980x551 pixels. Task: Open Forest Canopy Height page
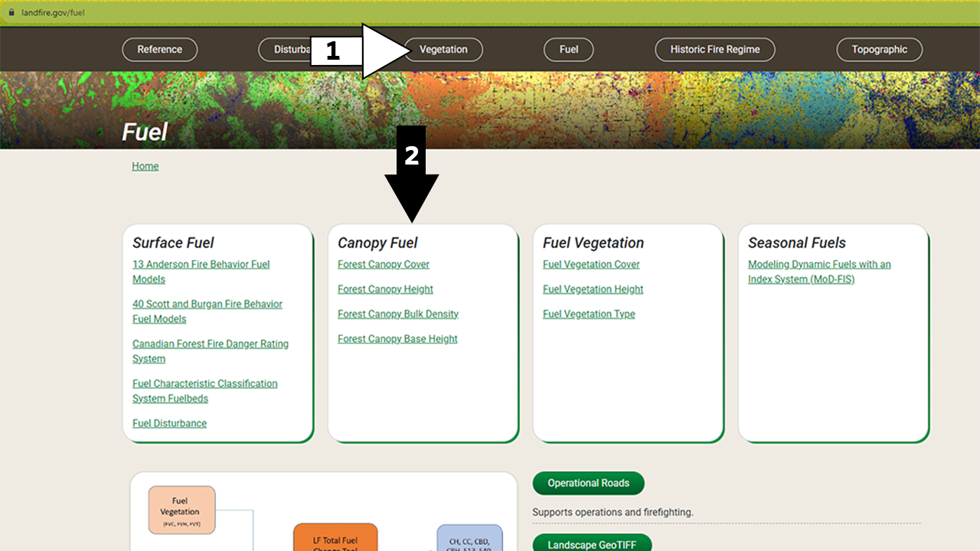[x=385, y=289]
